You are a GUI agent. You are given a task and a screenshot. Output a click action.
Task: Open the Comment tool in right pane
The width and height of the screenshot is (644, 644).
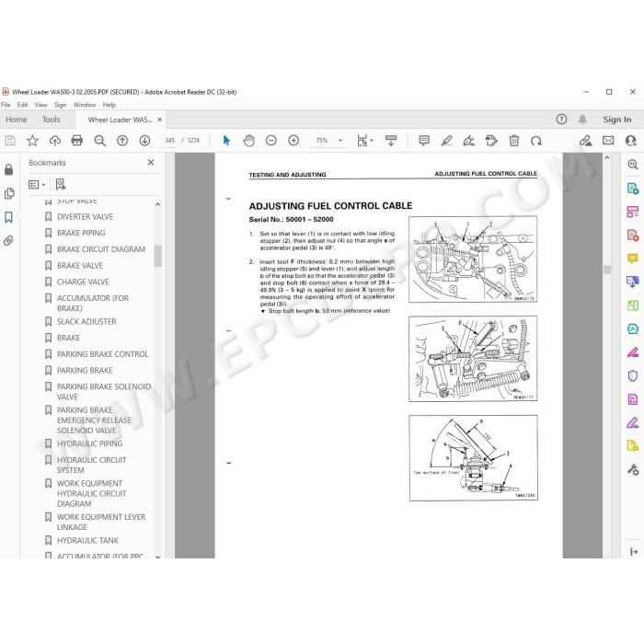(x=633, y=259)
